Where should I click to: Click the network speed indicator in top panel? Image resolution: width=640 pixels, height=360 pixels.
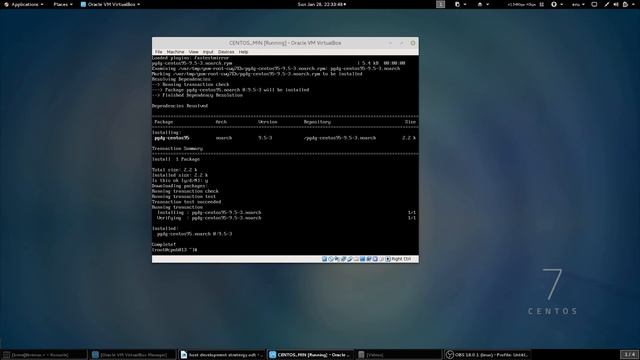[x=522, y=4]
